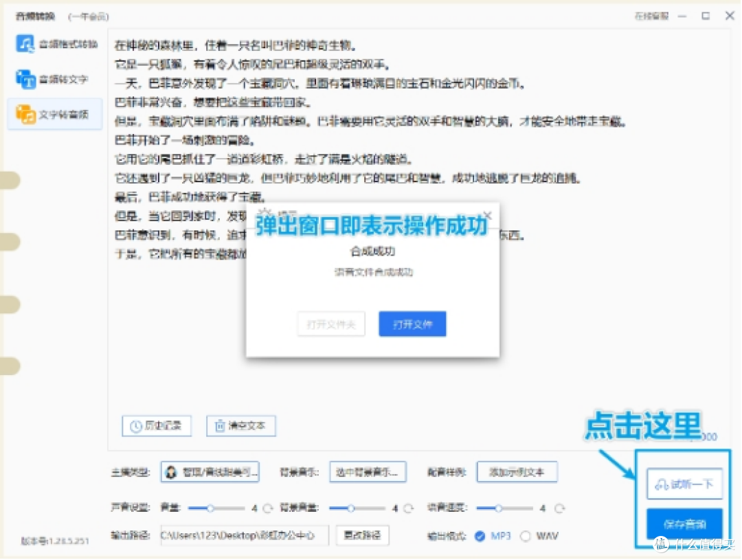Click the headphone icon on 试听一下

(x=661, y=484)
